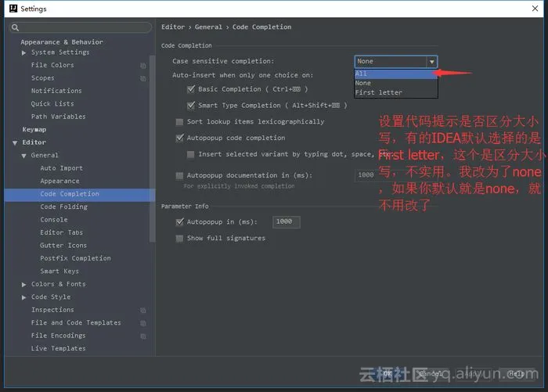Select Path Variables in settings tree
The height and width of the screenshot is (392, 548).
[59, 117]
